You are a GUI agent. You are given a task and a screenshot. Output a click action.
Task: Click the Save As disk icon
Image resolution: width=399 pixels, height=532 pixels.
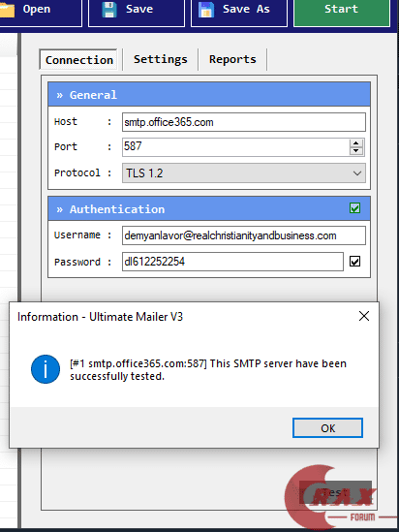pyautogui.click(x=206, y=10)
